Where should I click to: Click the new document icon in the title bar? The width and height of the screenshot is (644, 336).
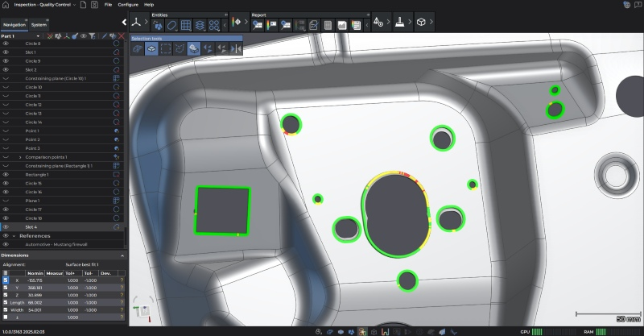(x=82, y=5)
